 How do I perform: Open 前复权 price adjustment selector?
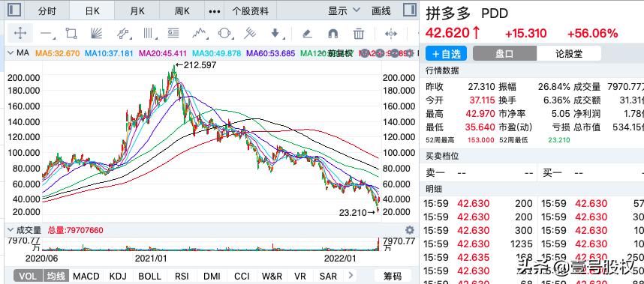click(x=340, y=53)
